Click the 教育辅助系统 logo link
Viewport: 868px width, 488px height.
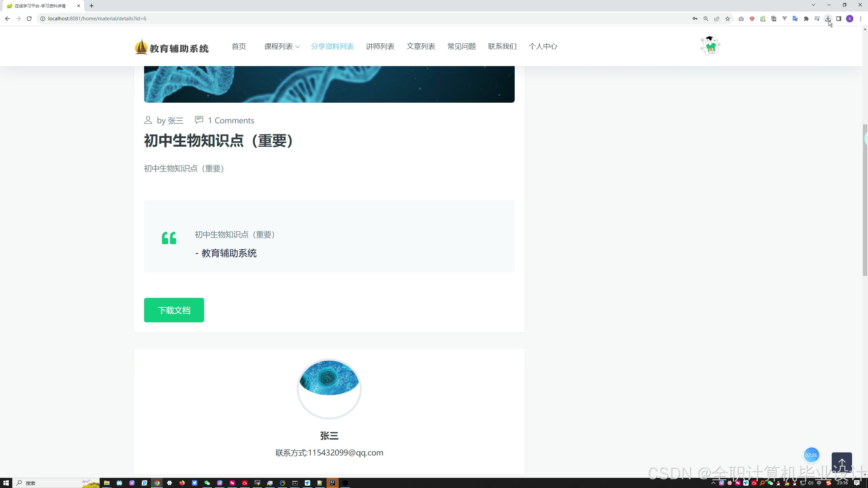(172, 47)
